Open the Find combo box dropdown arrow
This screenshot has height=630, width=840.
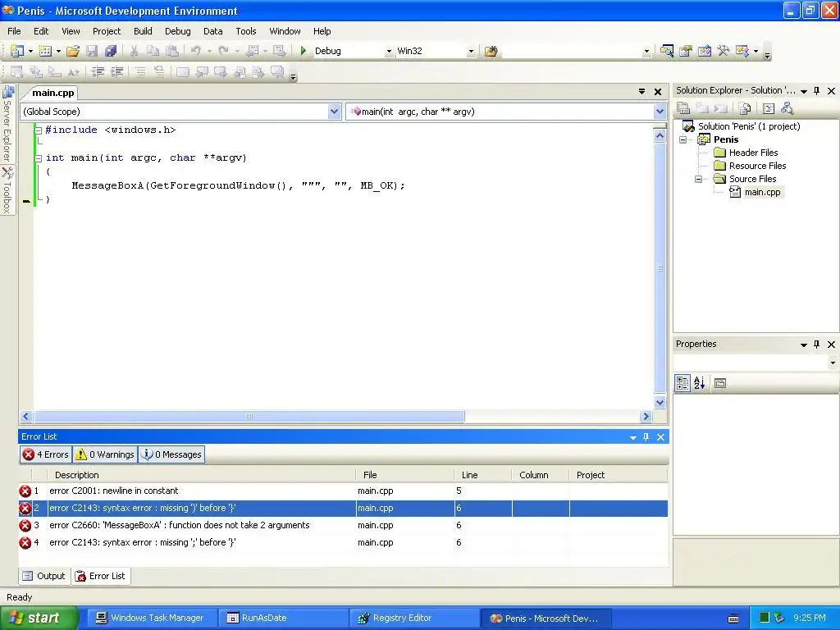[646, 51]
